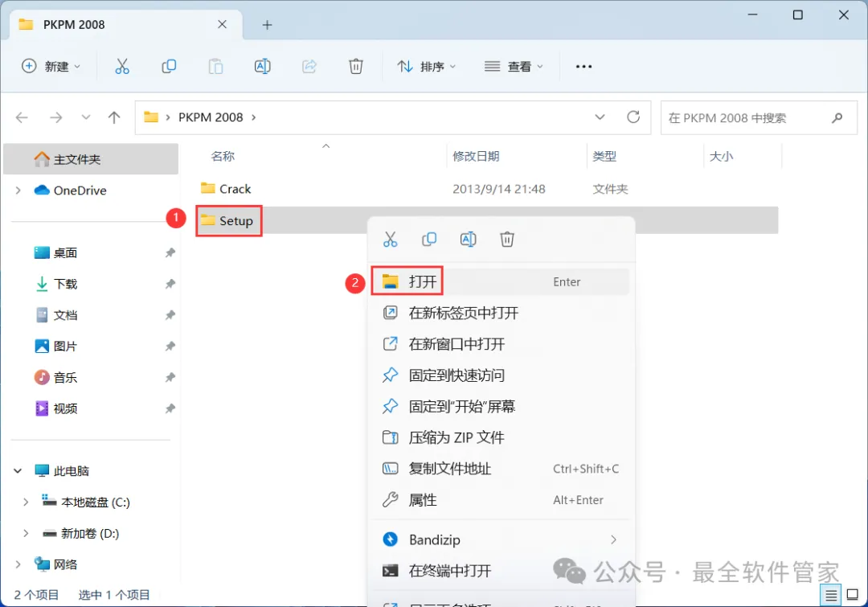The image size is (868, 607).
Task: Click the toolbar Delete trash icon
Action: [x=356, y=67]
